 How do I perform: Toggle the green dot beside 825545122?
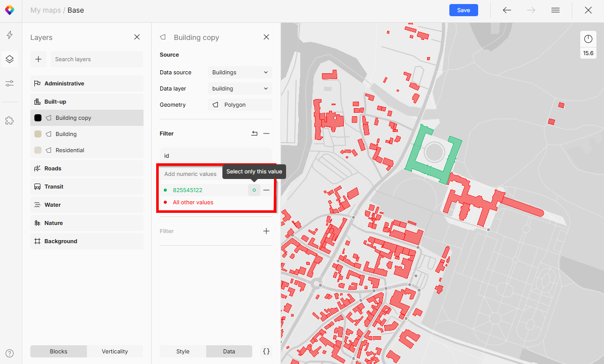pos(165,190)
